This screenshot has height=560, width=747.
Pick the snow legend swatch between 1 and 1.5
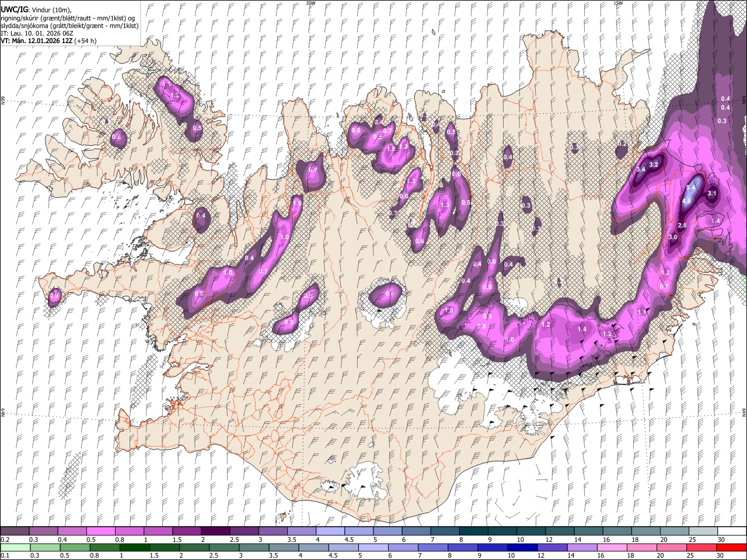pos(158,531)
